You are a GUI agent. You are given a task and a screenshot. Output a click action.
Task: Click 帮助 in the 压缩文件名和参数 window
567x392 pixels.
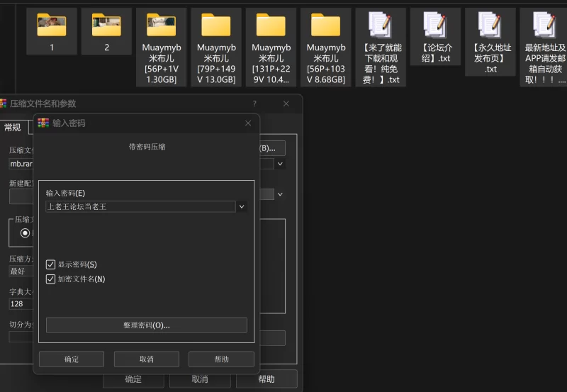266,379
